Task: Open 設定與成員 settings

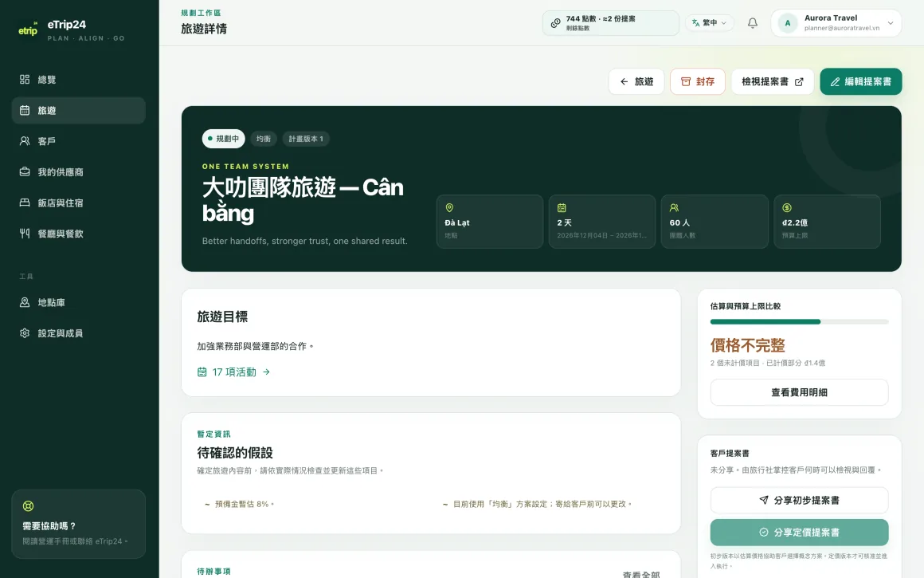Action: 78,332
